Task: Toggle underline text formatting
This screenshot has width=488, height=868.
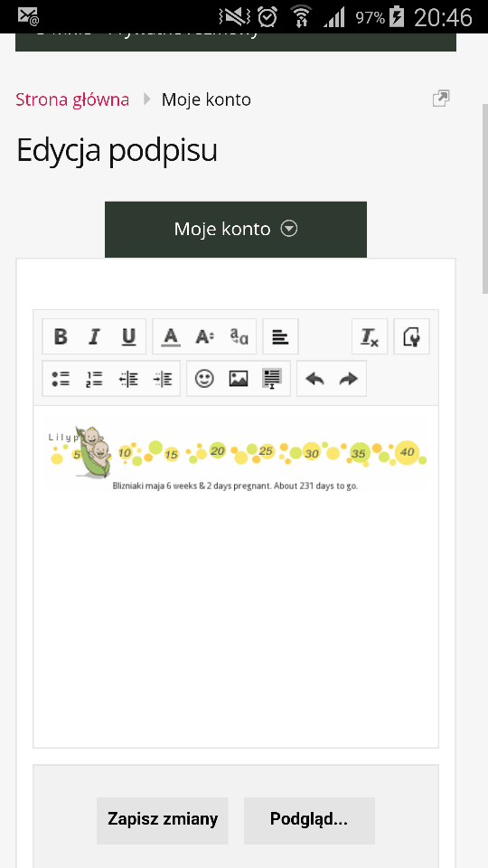Action: point(128,336)
